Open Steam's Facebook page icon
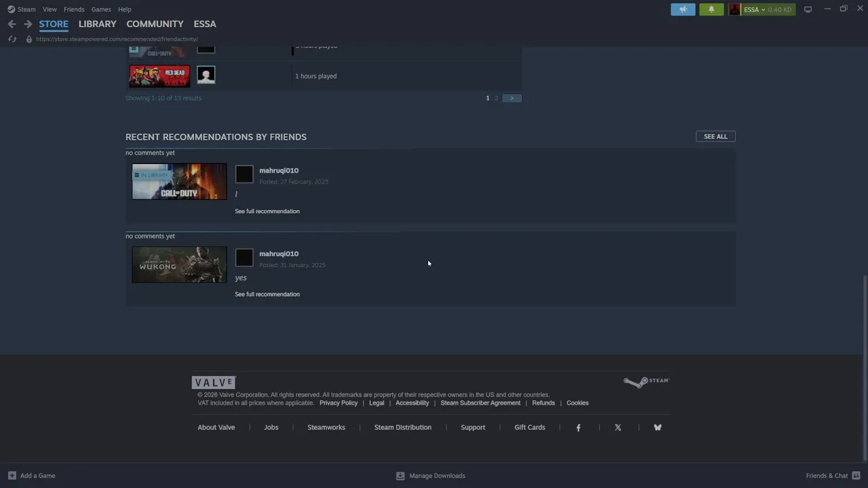The width and height of the screenshot is (868, 488). point(578,428)
